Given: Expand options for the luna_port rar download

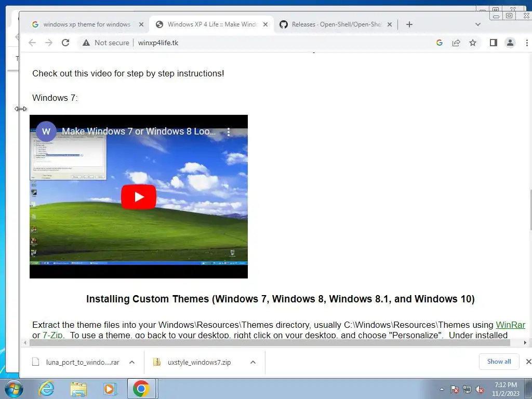Looking at the screenshot, I should [x=132, y=362].
